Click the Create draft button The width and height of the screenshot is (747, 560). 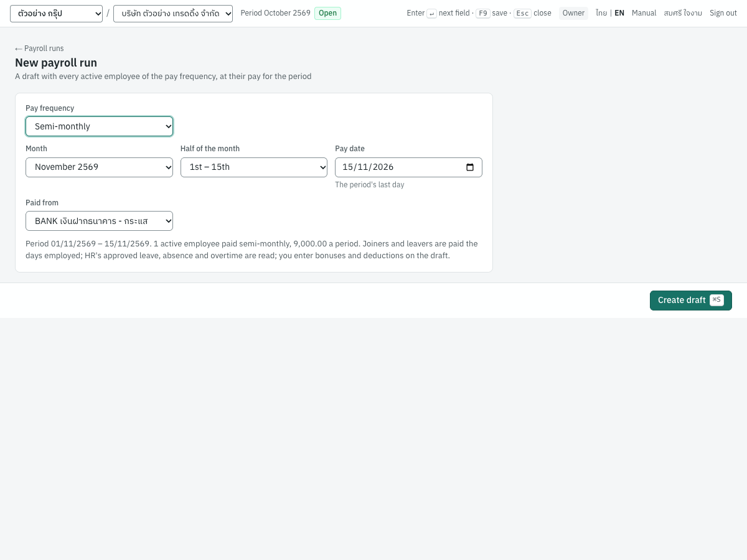691,301
